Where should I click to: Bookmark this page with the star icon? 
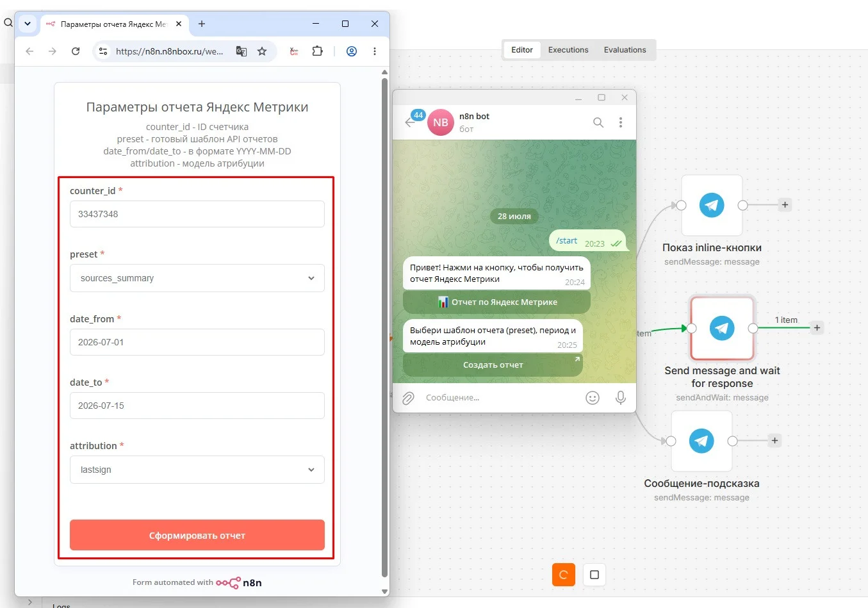[262, 51]
